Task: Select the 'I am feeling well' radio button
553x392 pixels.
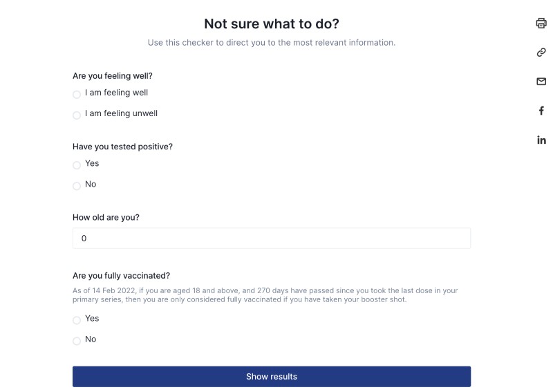Action: point(77,95)
